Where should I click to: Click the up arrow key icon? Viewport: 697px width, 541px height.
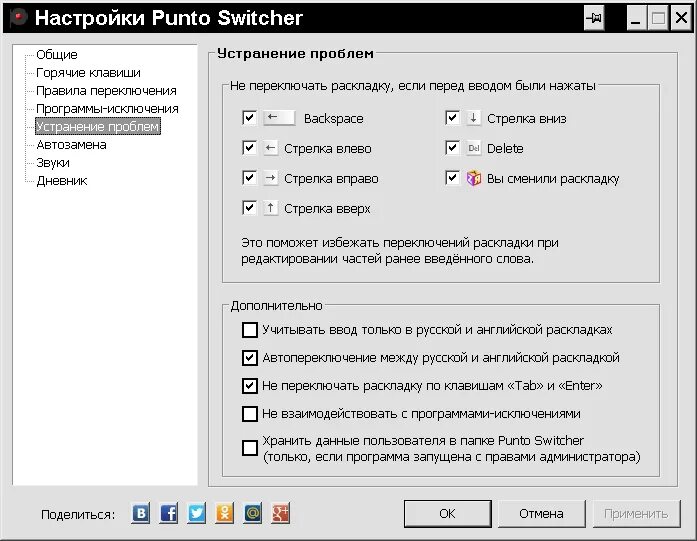pos(270,208)
